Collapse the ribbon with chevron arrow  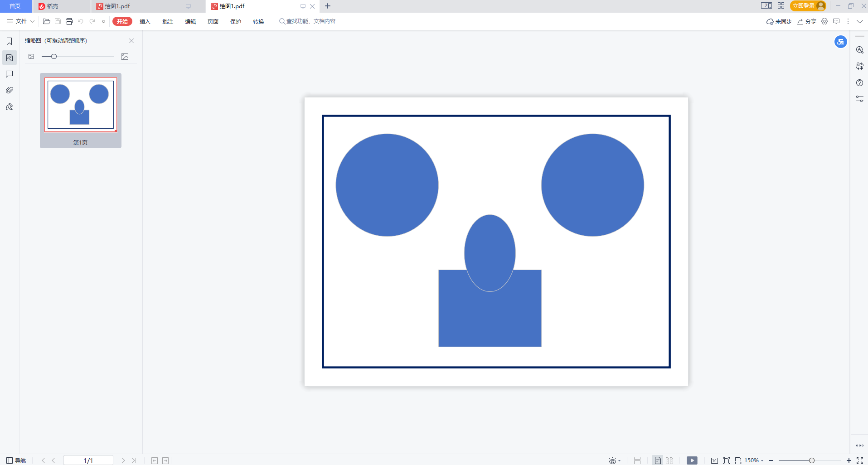pyautogui.click(x=859, y=21)
